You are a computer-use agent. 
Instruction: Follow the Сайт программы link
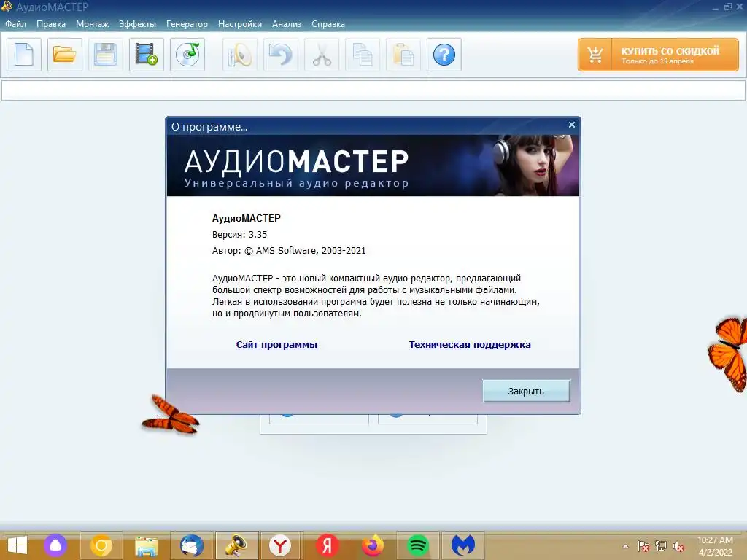pyautogui.click(x=276, y=344)
